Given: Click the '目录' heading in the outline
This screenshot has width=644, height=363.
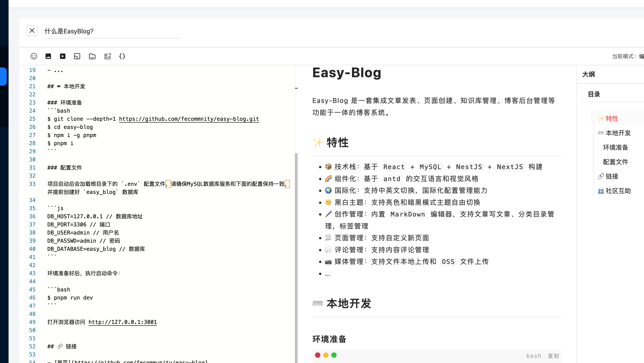Looking at the screenshot, I should pyautogui.click(x=594, y=94).
